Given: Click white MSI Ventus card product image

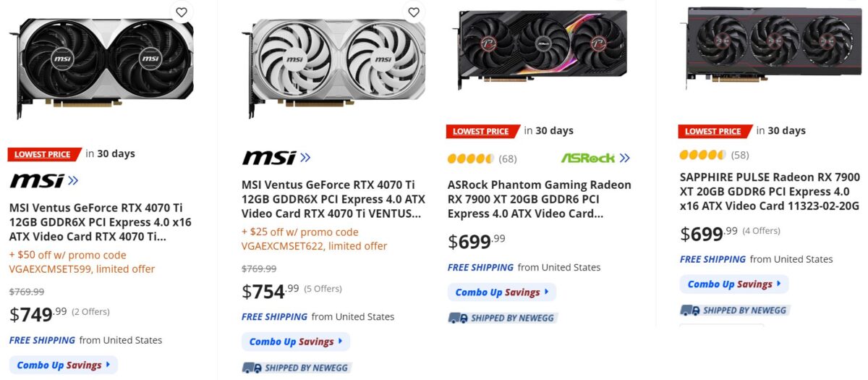Looking at the screenshot, I should coord(333,65).
